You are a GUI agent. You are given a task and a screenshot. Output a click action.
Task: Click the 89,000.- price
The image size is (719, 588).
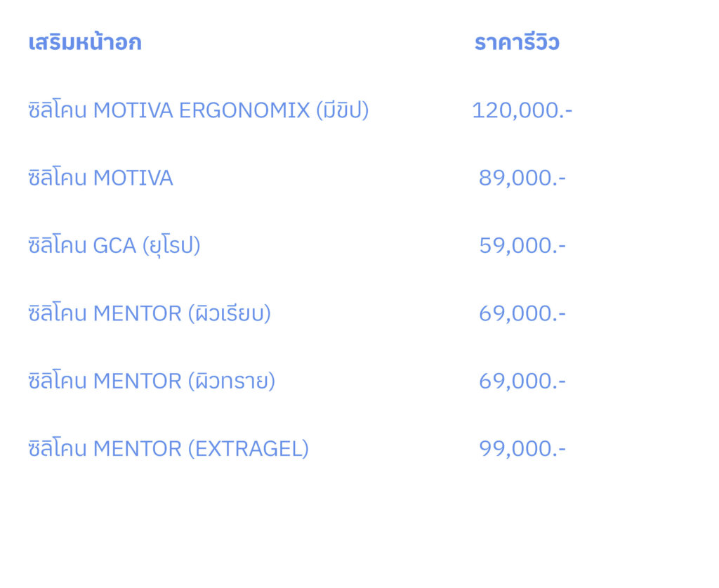coord(522,178)
